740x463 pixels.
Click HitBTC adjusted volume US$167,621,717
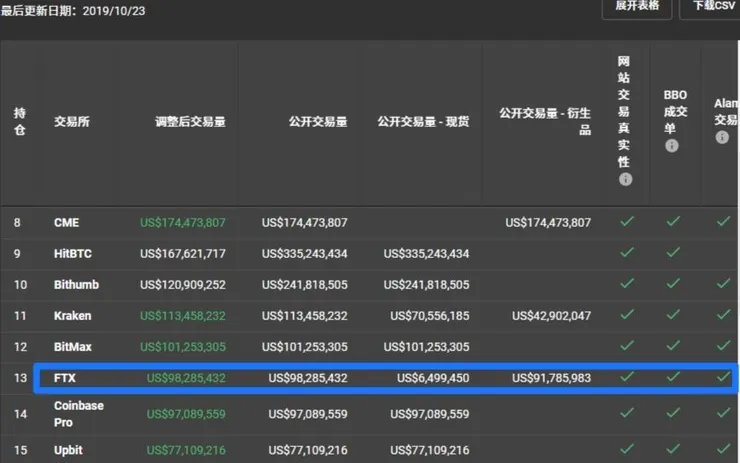pyautogui.click(x=183, y=253)
